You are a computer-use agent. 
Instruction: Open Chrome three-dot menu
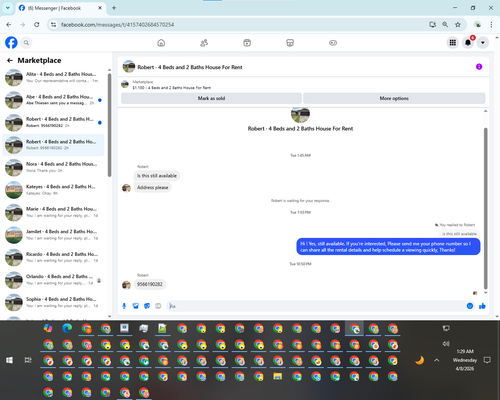point(491,25)
